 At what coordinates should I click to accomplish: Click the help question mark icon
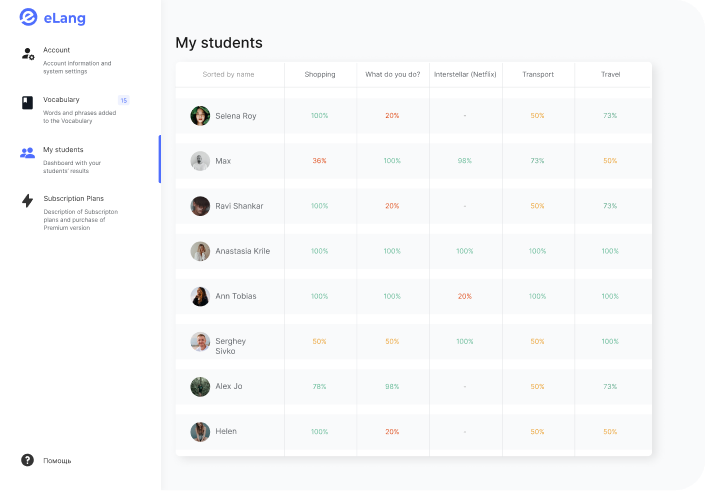coord(28,460)
